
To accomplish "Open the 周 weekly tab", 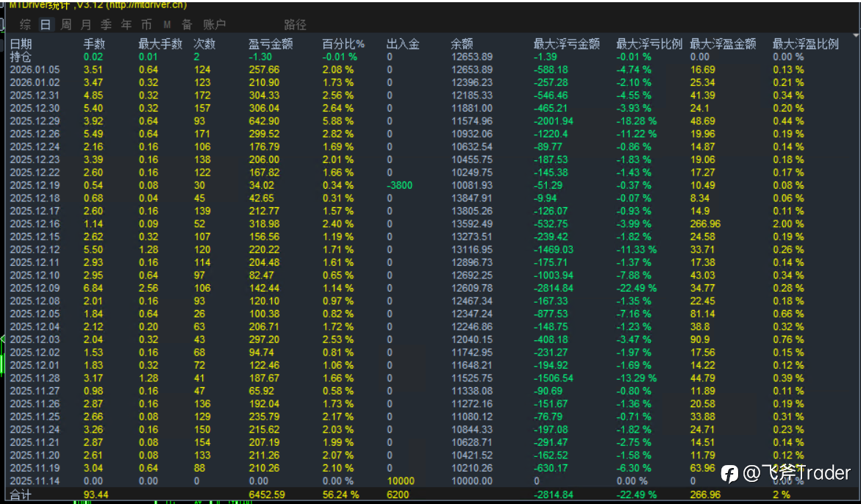I will point(66,24).
